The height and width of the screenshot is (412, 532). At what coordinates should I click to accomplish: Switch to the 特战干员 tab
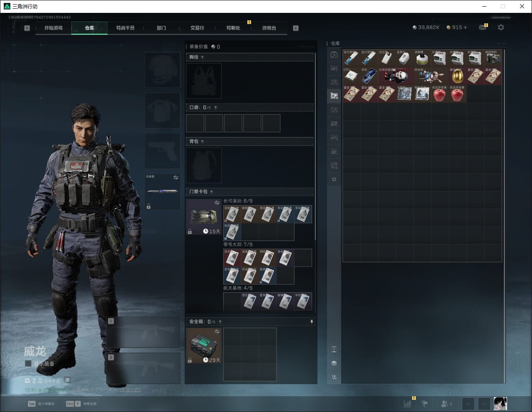[125, 28]
